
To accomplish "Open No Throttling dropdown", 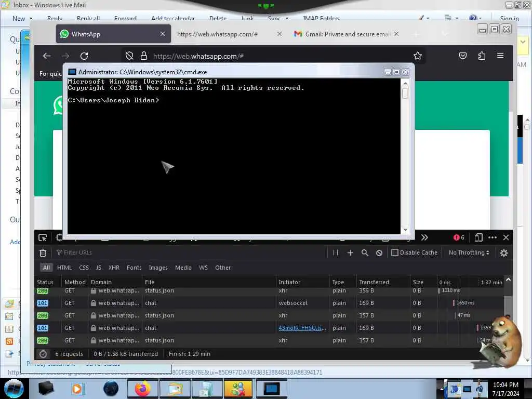I will 469,253.
